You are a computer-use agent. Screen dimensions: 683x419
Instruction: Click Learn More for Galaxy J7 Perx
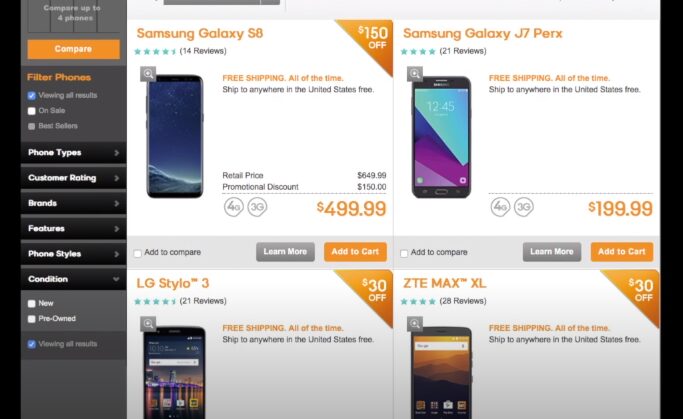[x=552, y=252]
